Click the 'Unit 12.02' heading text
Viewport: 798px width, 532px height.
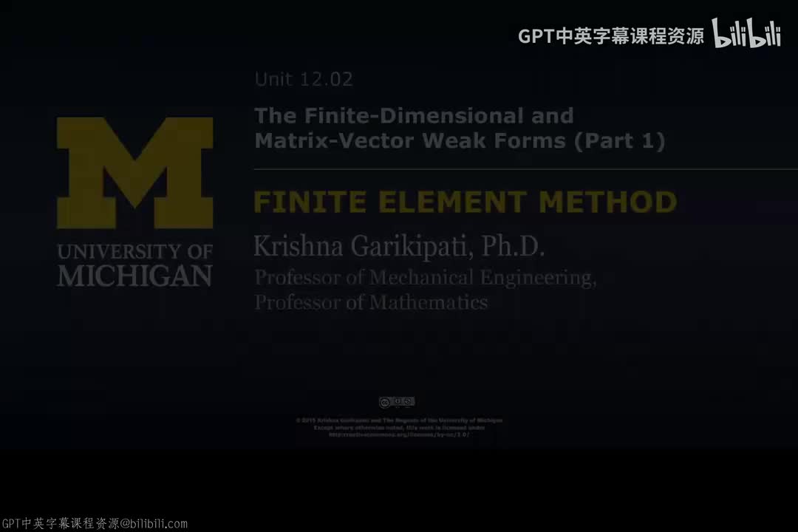(x=304, y=79)
